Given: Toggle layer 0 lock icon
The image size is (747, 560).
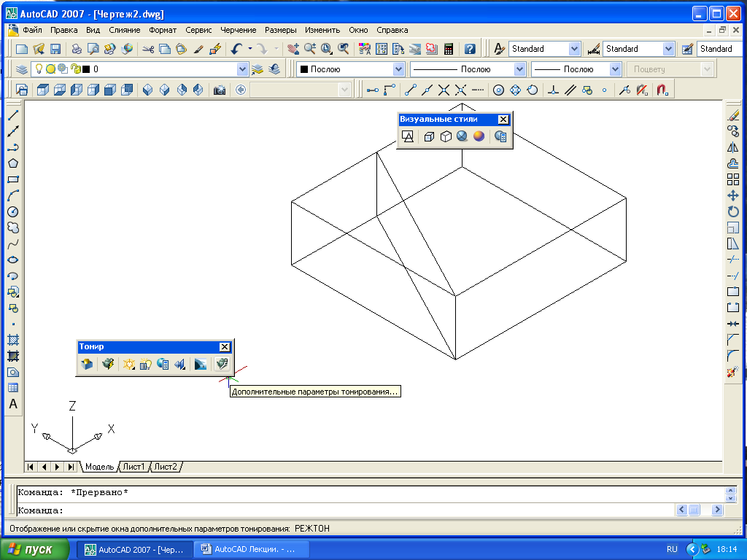Looking at the screenshot, I should 75,69.
